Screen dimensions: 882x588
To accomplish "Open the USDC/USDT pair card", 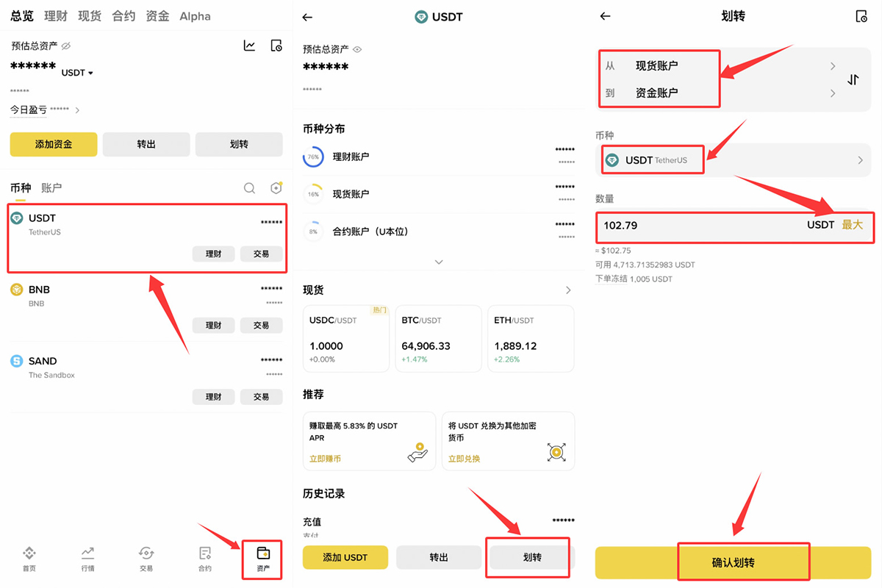I will [346, 339].
